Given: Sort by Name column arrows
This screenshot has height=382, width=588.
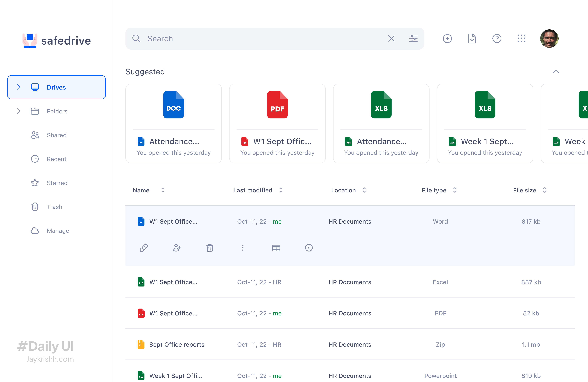Looking at the screenshot, I should 163,190.
